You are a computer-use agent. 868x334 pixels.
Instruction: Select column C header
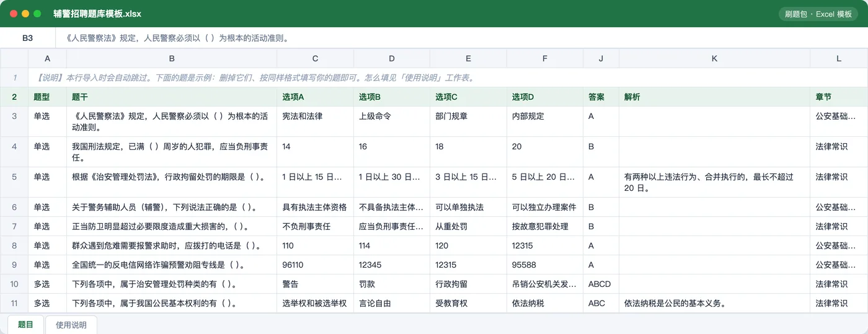[x=315, y=58]
